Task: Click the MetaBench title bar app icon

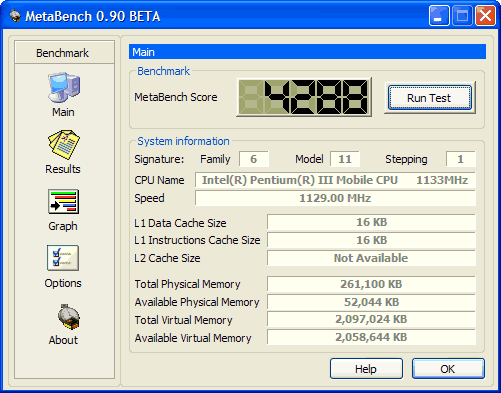Action: (15, 16)
